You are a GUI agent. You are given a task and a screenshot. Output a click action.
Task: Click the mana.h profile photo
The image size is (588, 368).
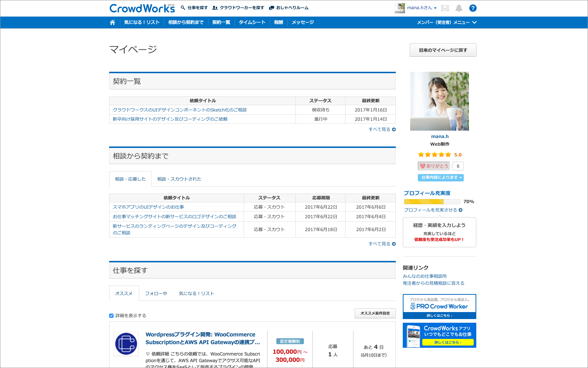tap(440, 101)
